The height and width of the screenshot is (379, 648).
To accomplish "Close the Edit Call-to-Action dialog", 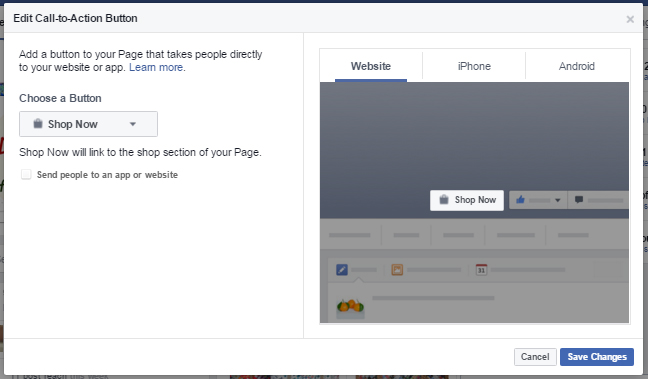I will [630, 19].
